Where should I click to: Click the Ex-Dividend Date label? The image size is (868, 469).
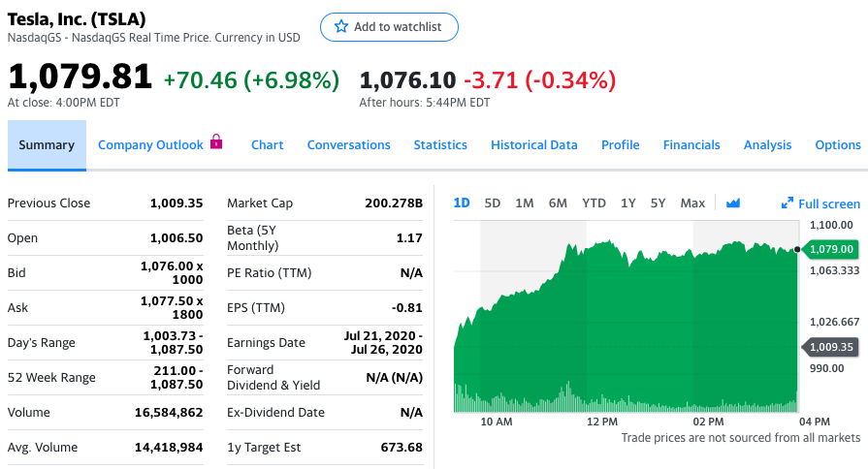[275, 412]
